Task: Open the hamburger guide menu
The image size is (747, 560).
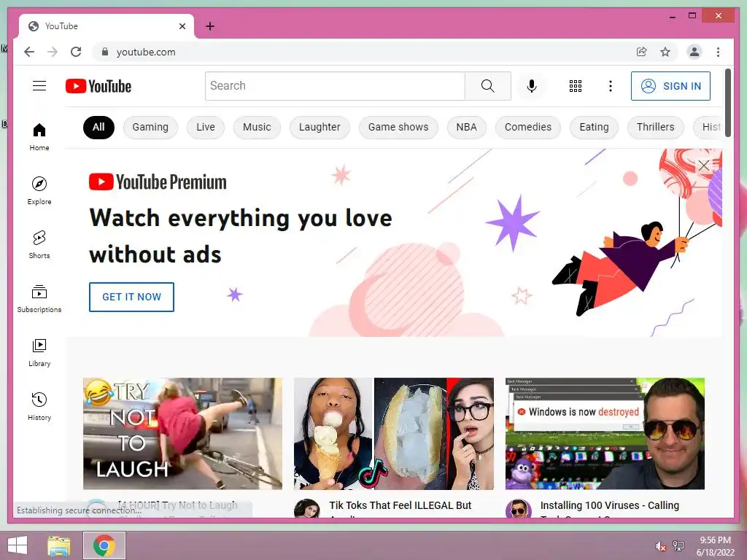Action: pos(39,86)
